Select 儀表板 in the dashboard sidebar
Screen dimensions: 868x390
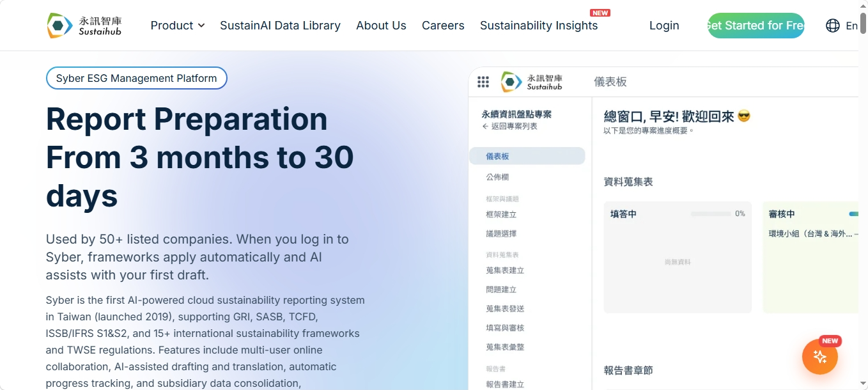coord(527,156)
